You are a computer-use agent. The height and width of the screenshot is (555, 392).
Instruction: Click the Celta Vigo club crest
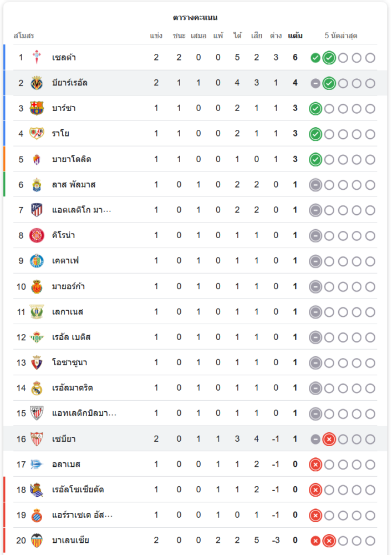coord(37,57)
